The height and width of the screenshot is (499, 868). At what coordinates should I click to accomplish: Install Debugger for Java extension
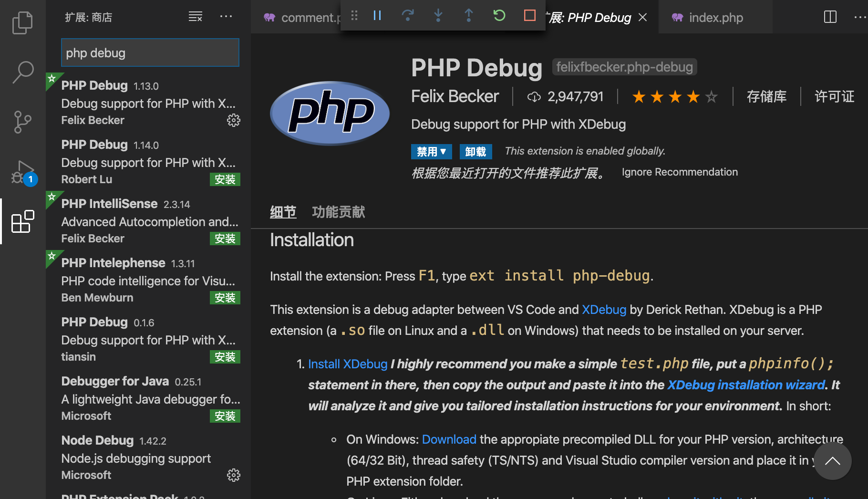(225, 416)
